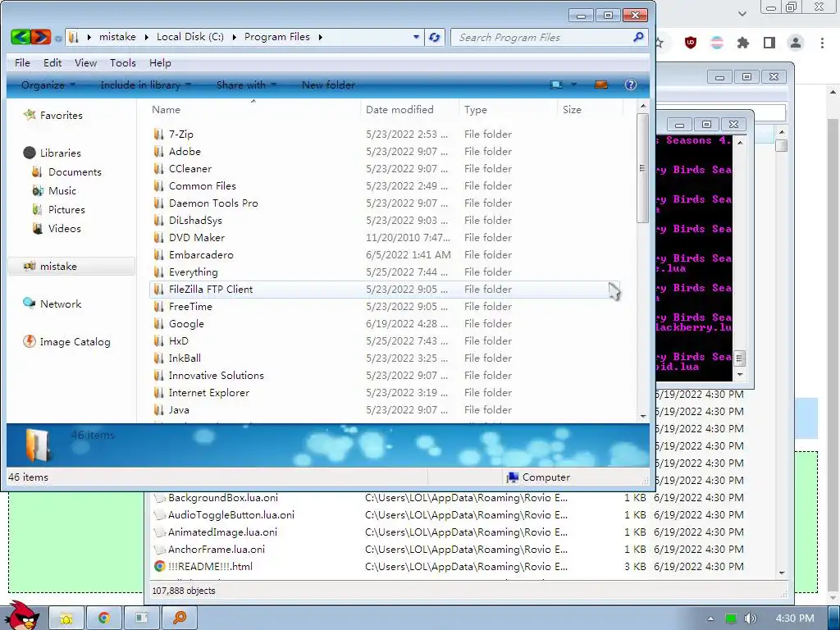This screenshot has height=630, width=840.
Task: Go forward with the orange Forward arrow
Action: (x=41, y=36)
